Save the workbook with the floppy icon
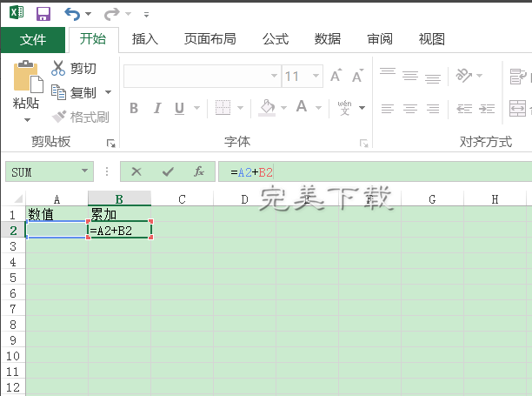532x396 pixels. pos(43,14)
